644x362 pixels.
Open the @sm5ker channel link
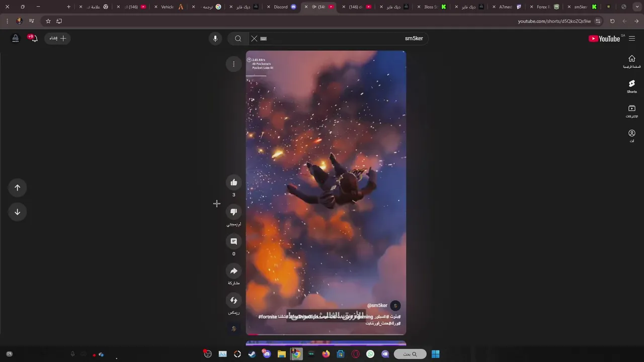(377, 306)
